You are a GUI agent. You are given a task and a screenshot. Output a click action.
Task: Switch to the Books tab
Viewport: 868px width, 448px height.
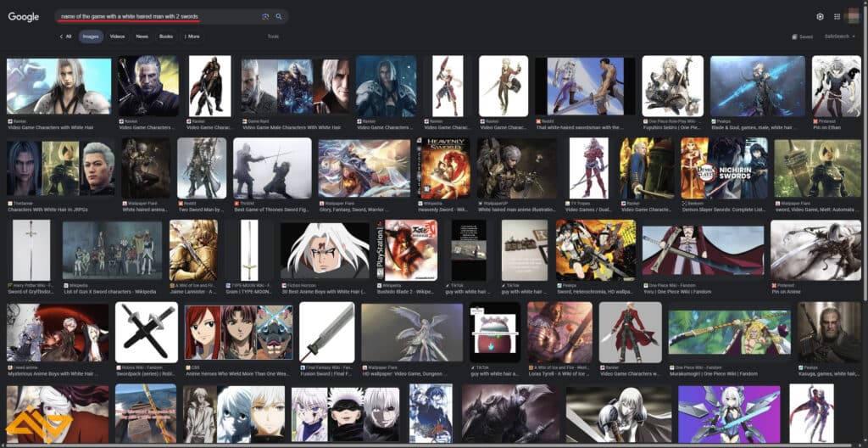[x=165, y=36]
